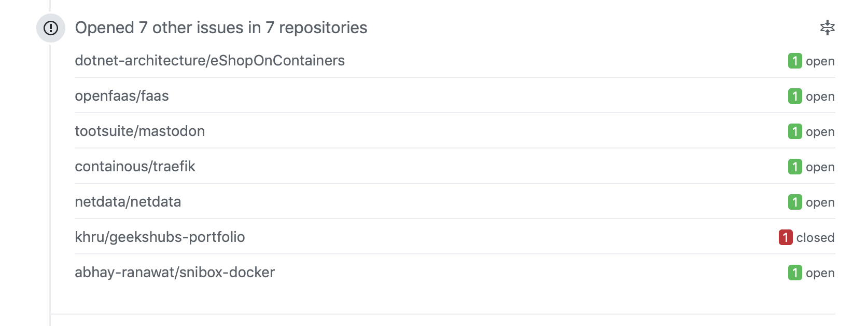
Task: Click open badge beside netdata/netdata
Action: (x=794, y=202)
